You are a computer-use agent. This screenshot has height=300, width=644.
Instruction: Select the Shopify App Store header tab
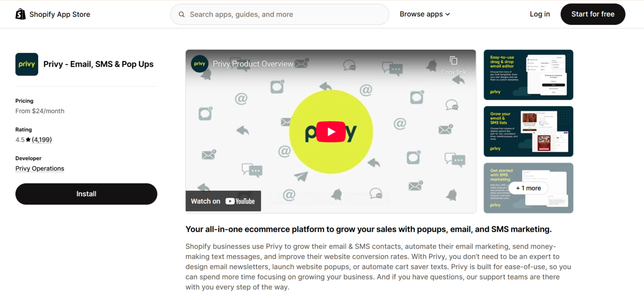tap(60, 14)
